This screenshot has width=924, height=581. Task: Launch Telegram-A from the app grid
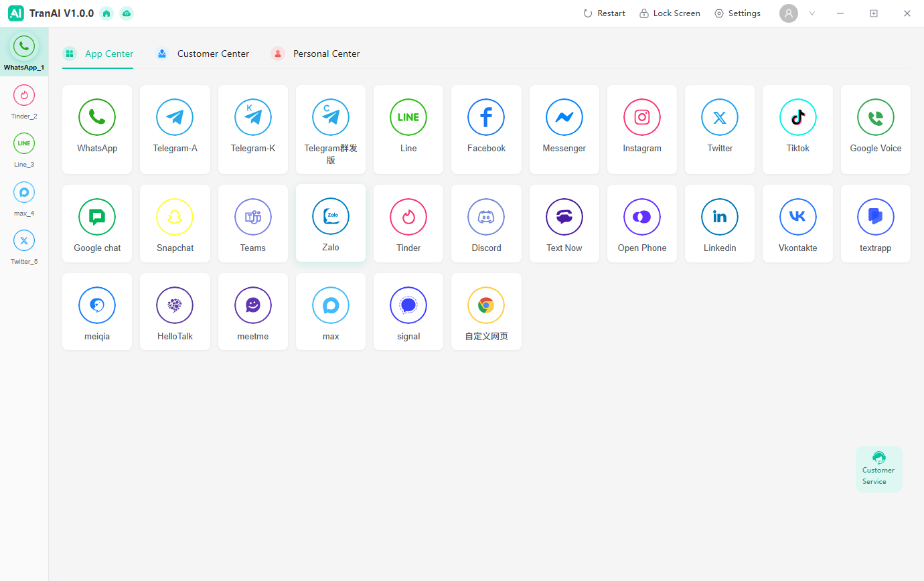(175, 129)
